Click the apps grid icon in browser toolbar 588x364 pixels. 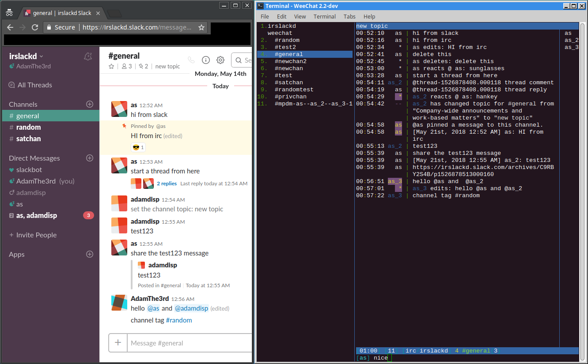[x=9, y=13]
